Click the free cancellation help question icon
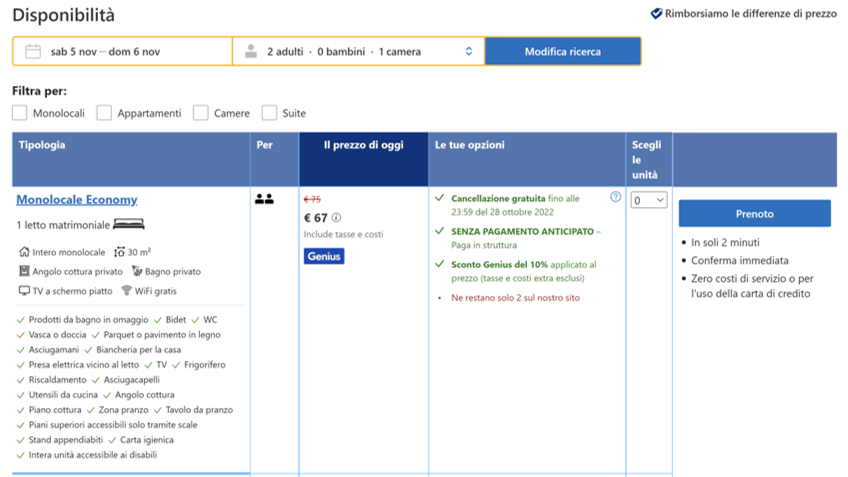This screenshot has width=848, height=477. 616,197
